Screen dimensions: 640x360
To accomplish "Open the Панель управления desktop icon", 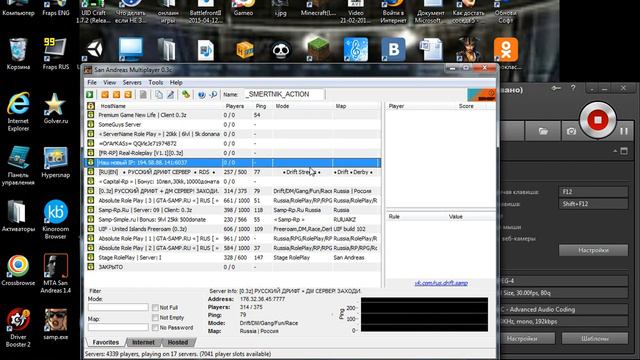I will click(18, 165).
